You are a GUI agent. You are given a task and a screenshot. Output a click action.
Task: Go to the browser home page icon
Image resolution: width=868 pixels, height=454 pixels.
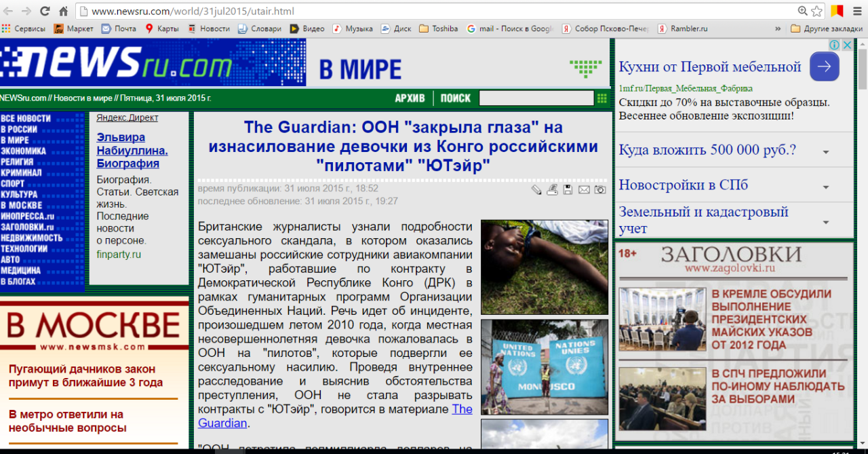coord(63,11)
